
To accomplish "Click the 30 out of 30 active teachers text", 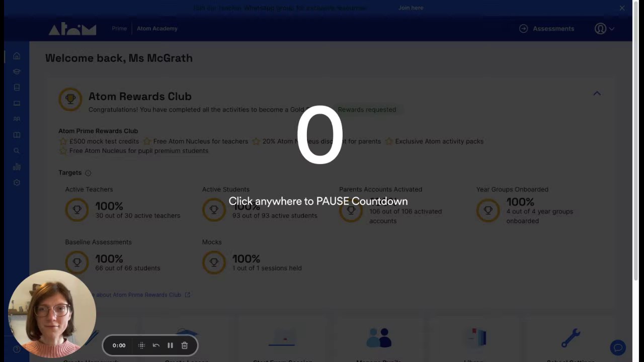I will [138, 216].
